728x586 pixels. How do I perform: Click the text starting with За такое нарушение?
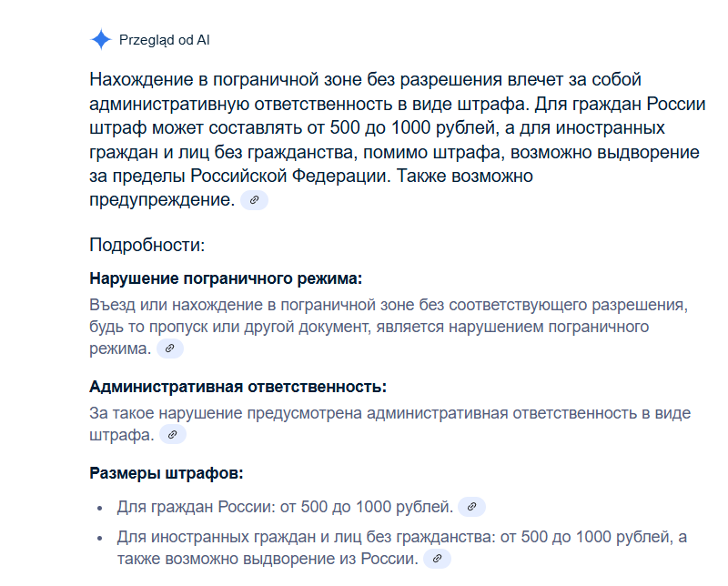[390, 423]
